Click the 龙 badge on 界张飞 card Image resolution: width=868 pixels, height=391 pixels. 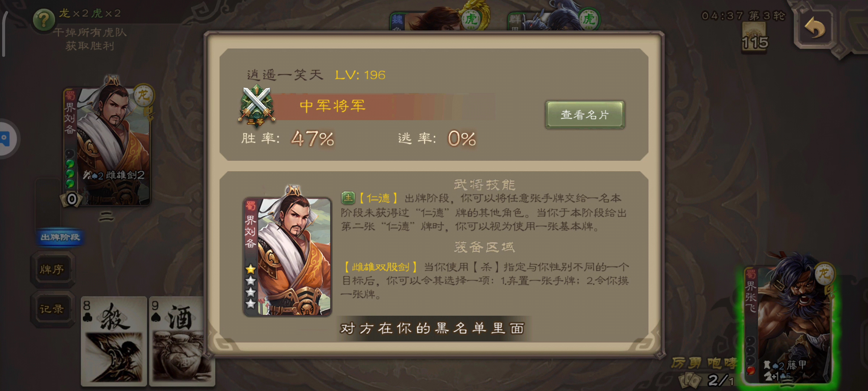pyautogui.click(x=824, y=273)
